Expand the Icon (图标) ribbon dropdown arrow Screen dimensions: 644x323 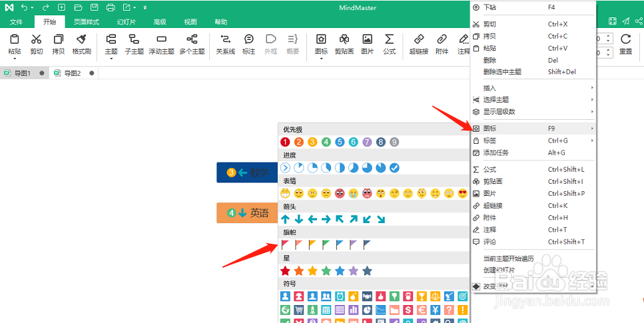click(321, 59)
